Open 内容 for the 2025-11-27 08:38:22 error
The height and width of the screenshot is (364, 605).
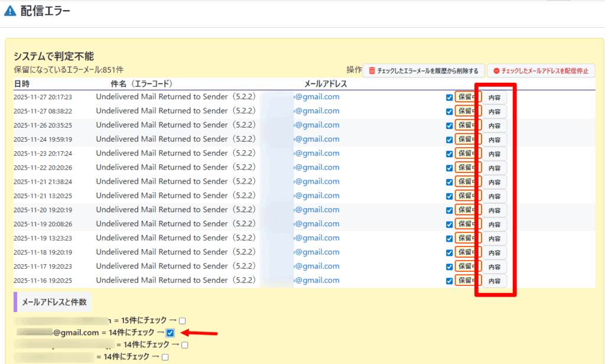click(x=495, y=112)
